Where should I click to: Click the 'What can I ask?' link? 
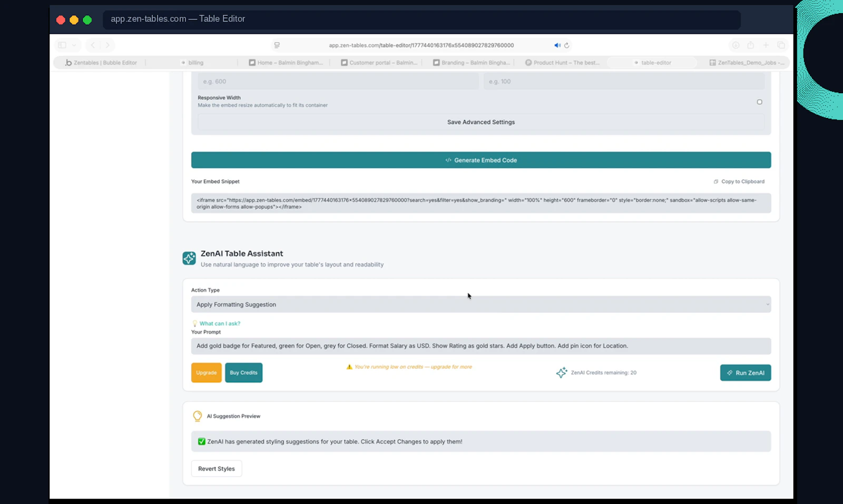tap(220, 324)
